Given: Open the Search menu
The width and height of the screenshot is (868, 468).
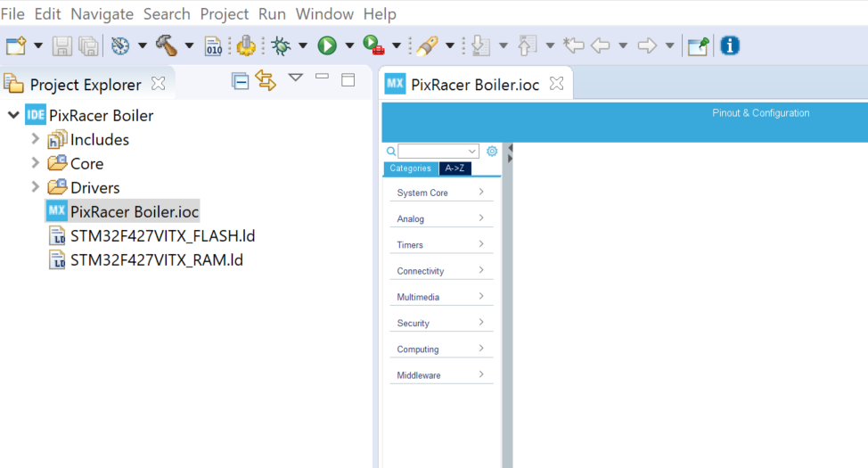Looking at the screenshot, I should coord(167,14).
